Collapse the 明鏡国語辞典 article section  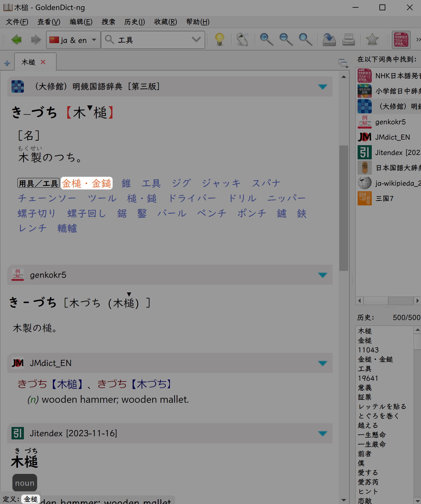(323, 87)
